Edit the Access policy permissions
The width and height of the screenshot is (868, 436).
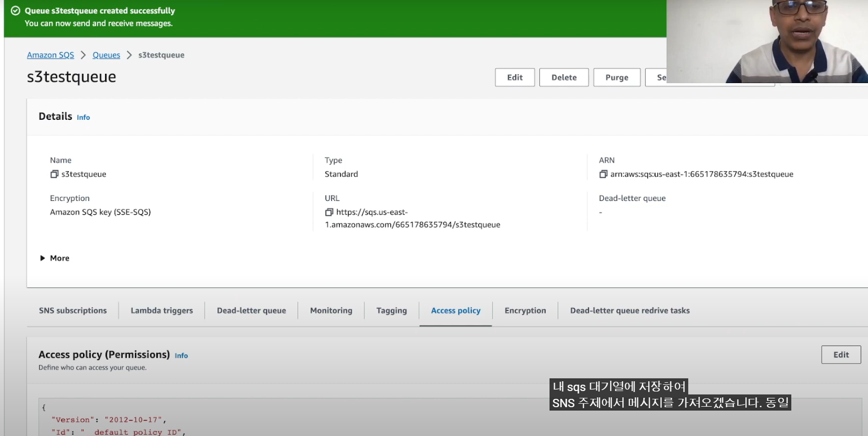[841, 355]
